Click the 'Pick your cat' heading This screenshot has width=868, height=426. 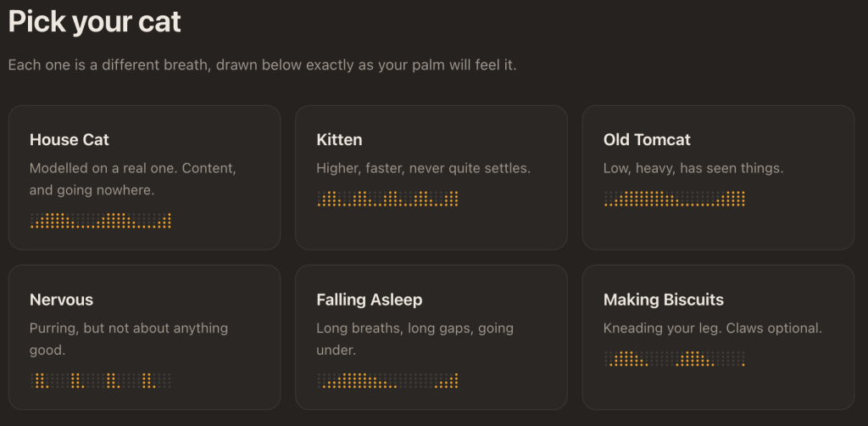95,22
